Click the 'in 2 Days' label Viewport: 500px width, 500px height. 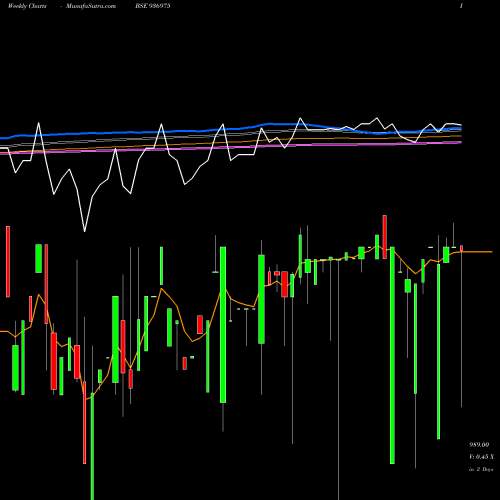pos(481,469)
